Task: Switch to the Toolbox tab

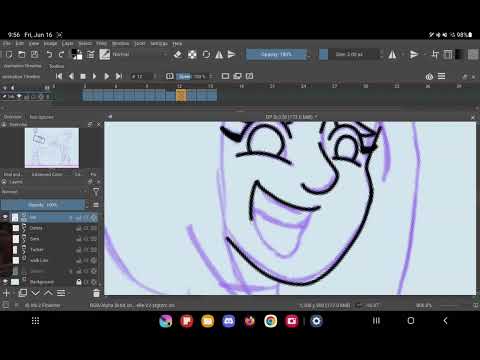Action: 56,66
